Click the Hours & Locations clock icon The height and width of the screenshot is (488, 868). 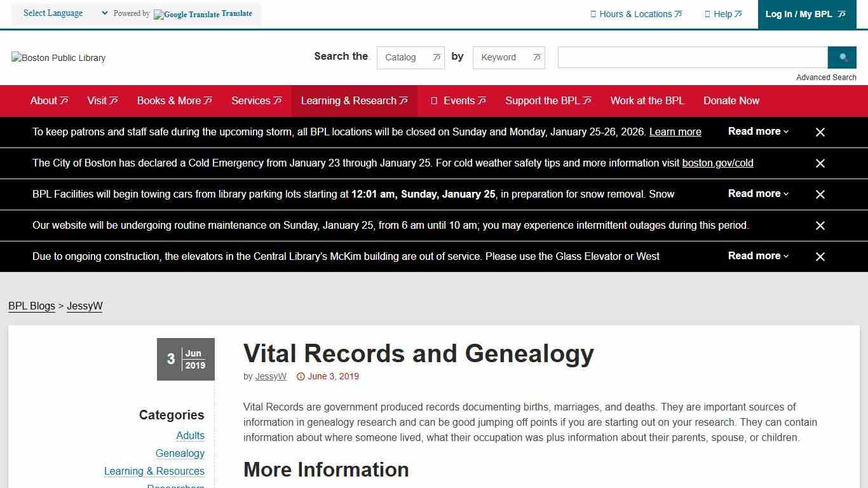pos(593,13)
